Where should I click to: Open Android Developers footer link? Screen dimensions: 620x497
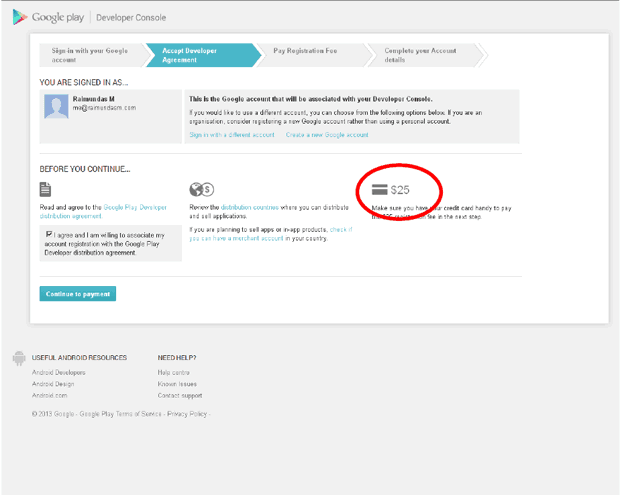[x=59, y=372]
